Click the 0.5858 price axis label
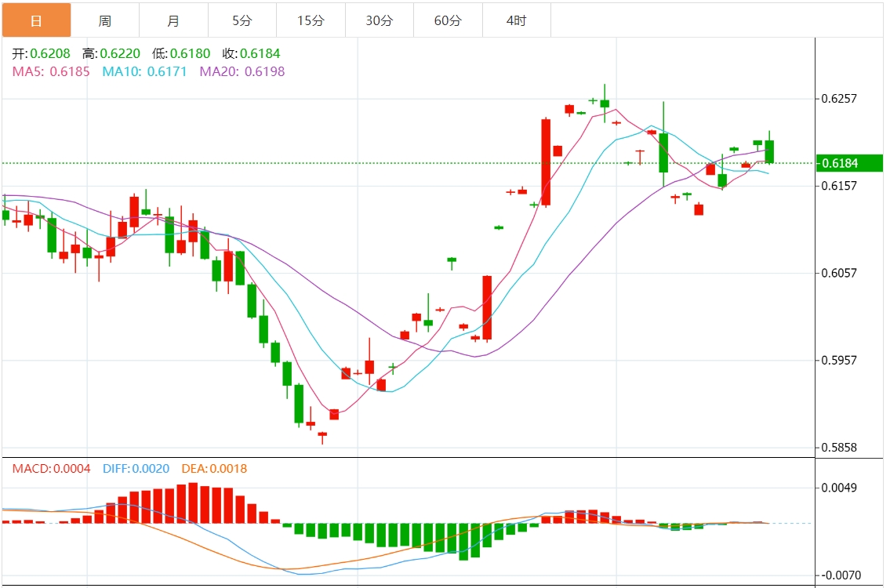Image resolution: width=890 pixels, height=588 pixels. click(840, 448)
